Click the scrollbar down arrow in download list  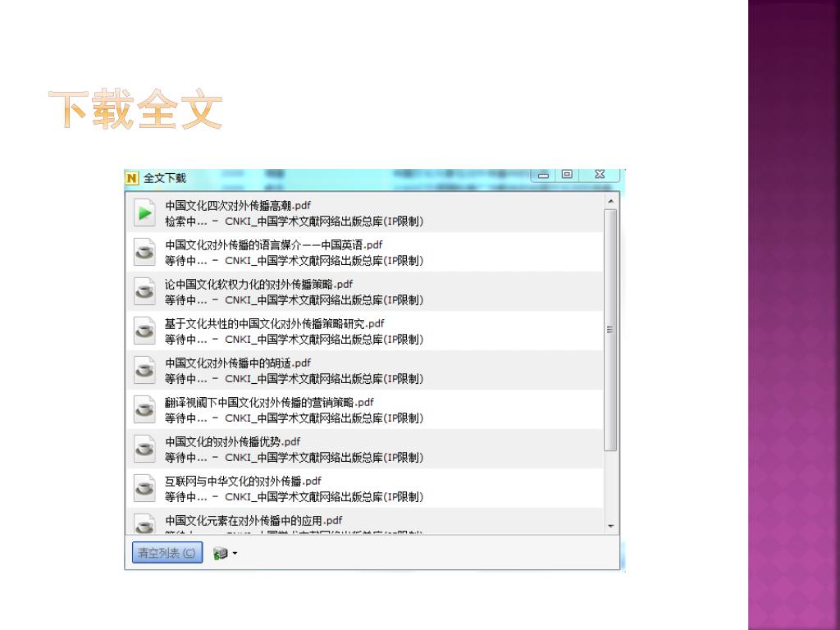coord(610,527)
